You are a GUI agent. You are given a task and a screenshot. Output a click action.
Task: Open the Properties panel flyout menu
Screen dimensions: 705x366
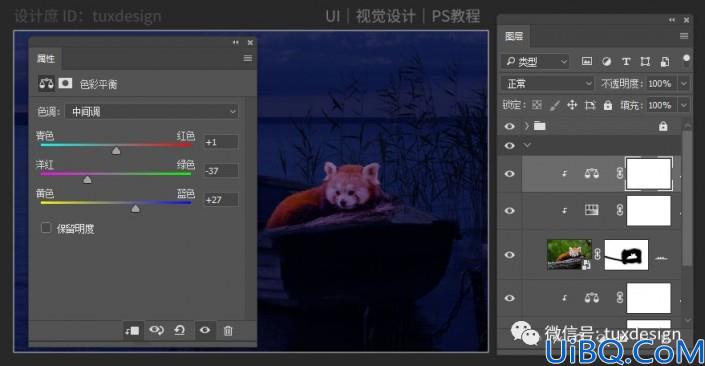[x=248, y=58]
